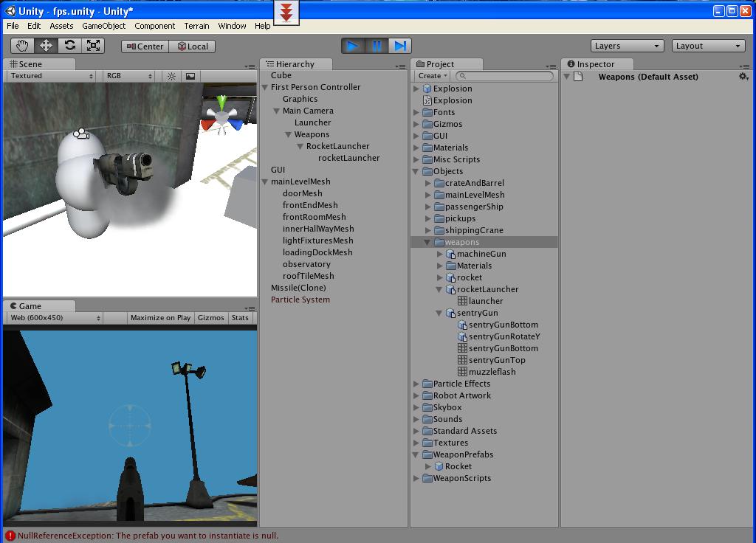Switch to the Scene tab
Image resolution: width=756 pixels, height=543 pixels.
tap(38, 64)
